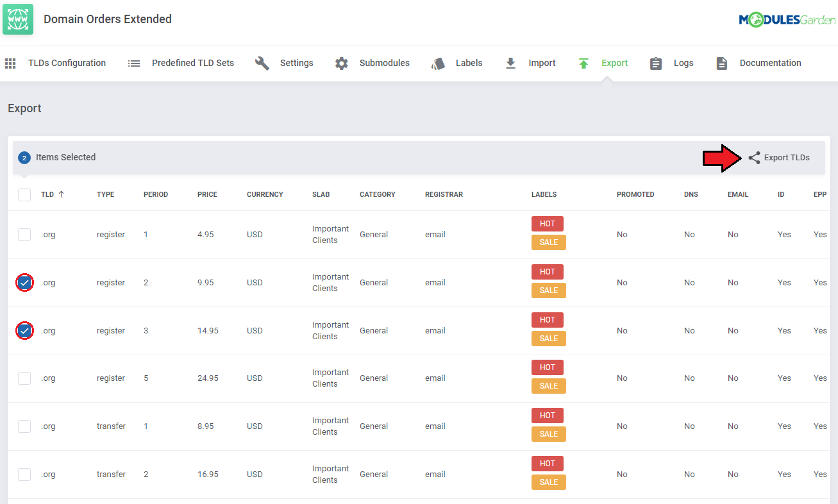Click the Import download arrow icon

(510, 63)
